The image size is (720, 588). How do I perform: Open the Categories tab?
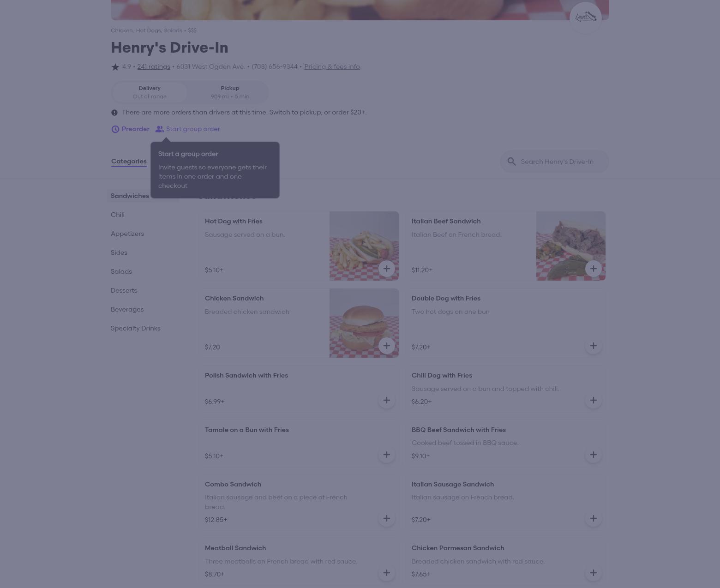point(129,162)
